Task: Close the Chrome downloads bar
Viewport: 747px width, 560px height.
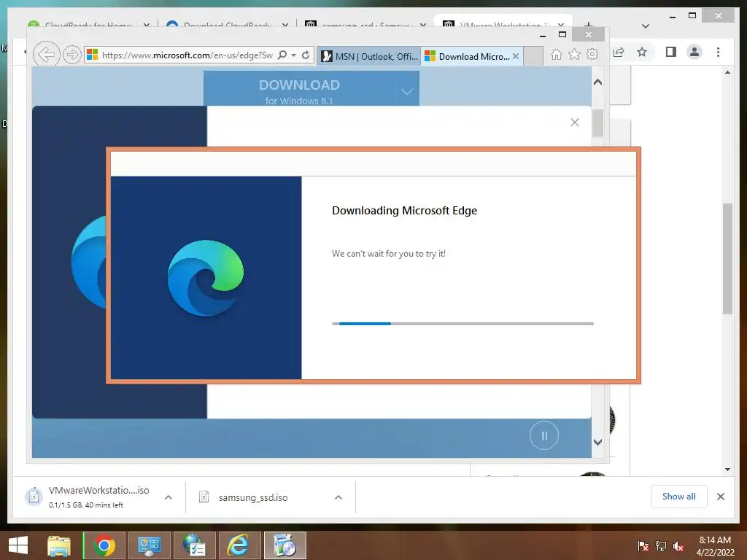Action: (721, 497)
